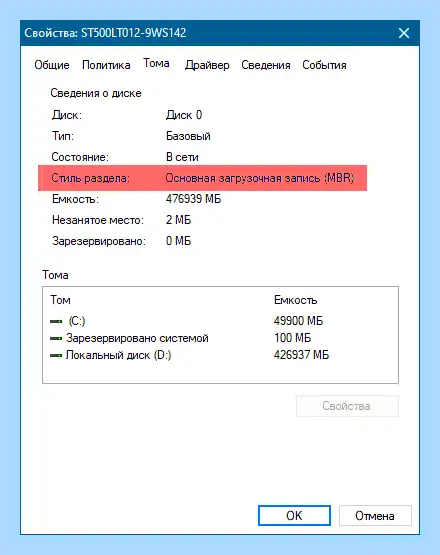440x555 pixels.
Task: Click the В сети status value
Action: coord(182,157)
